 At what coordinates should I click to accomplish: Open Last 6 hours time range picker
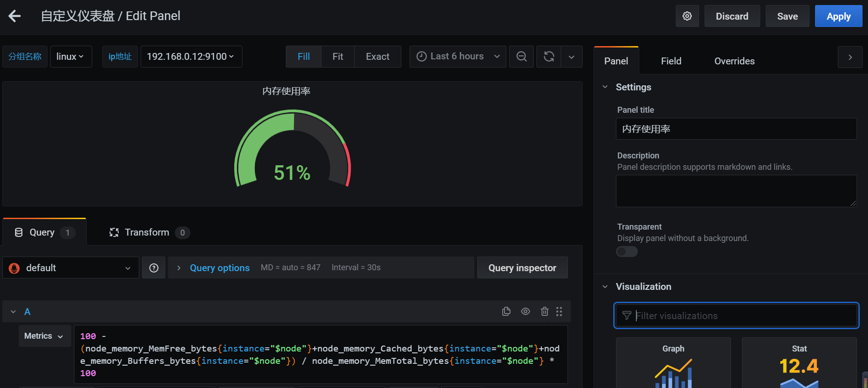pyautogui.click(x=458, y=57)
